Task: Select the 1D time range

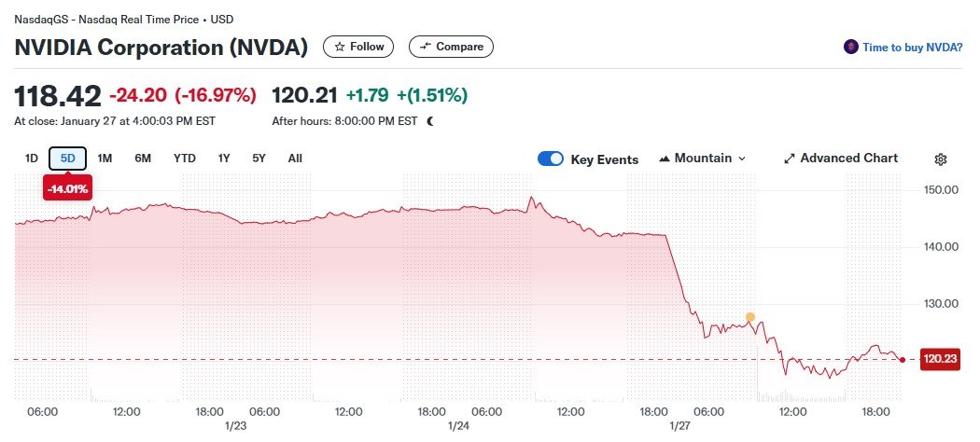Action: click(31, 159)
